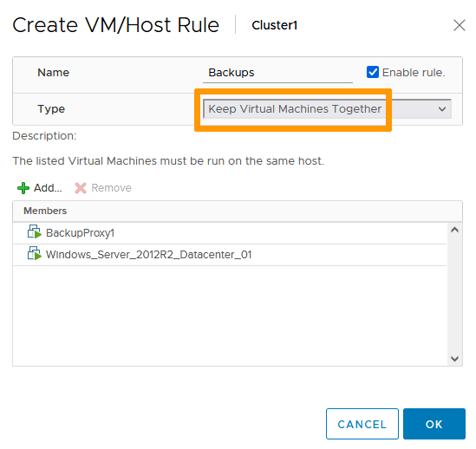Click the Enable rule label text

[414, 73]
